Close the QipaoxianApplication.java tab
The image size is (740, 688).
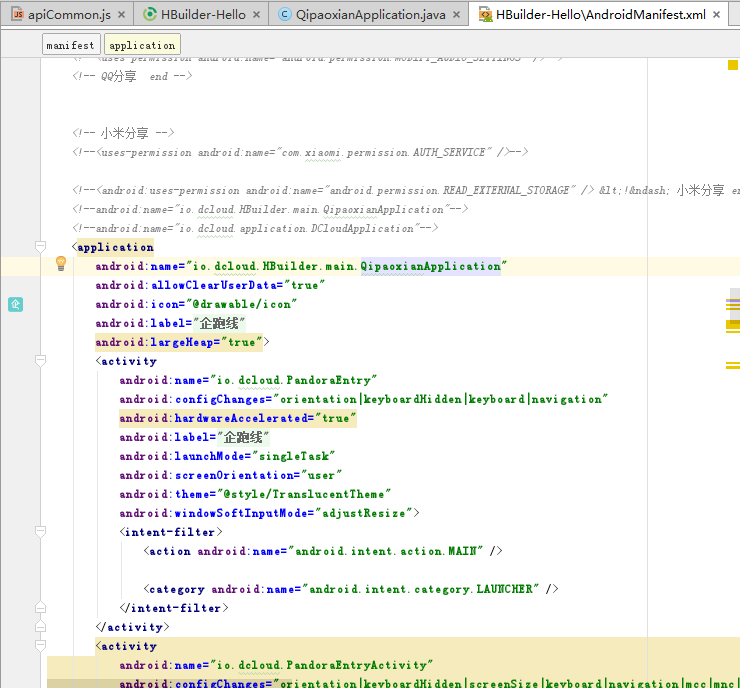coord(456,15)
